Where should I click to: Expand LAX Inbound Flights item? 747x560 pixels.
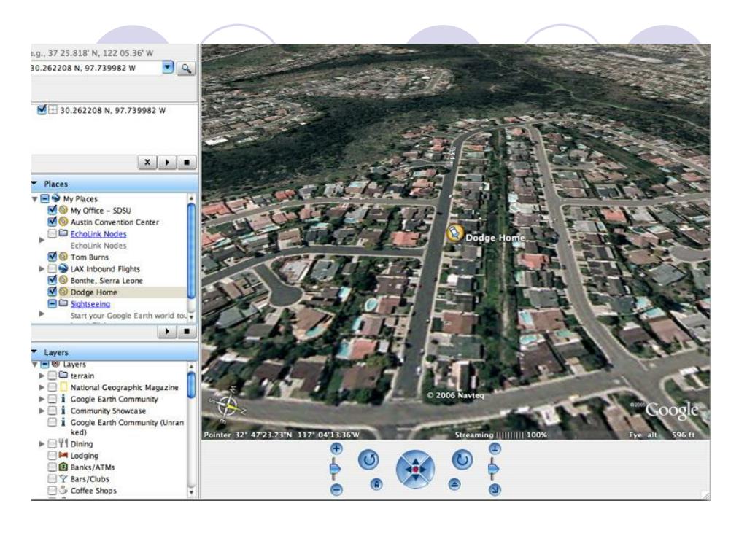point(42,268)
